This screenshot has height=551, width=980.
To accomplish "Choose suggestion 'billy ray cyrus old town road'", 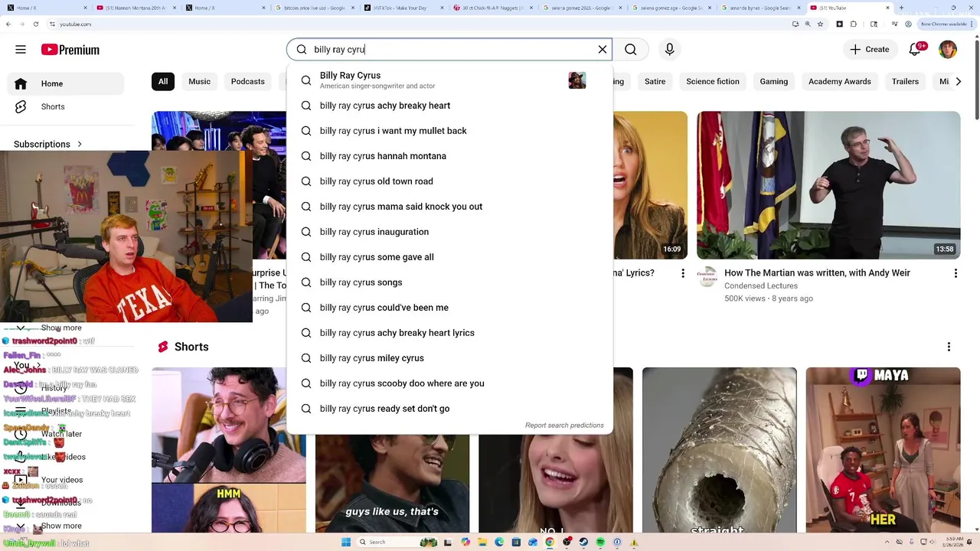I will [x=449, y=181].
